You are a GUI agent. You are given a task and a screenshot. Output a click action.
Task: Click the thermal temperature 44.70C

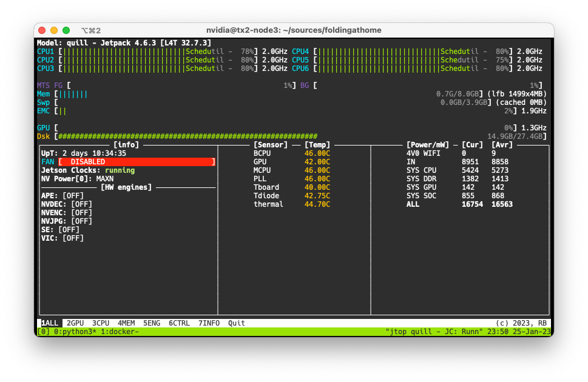click(317, 204)
